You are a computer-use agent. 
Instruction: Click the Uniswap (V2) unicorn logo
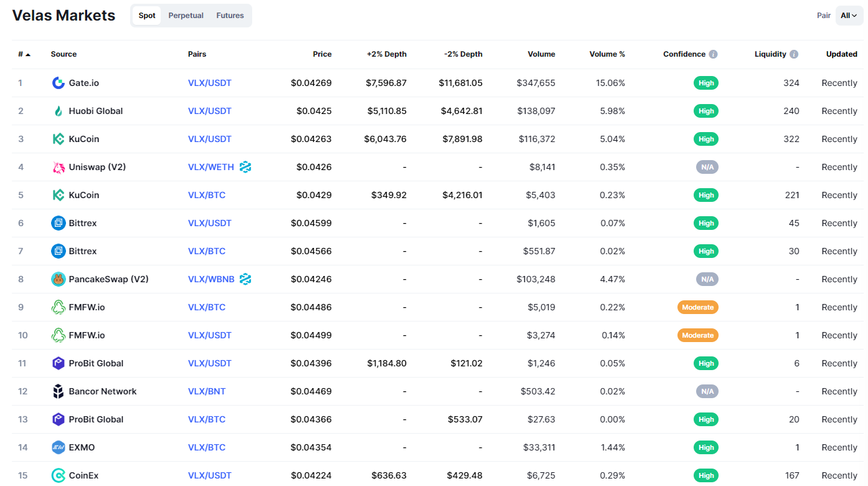tap(58, 167)
